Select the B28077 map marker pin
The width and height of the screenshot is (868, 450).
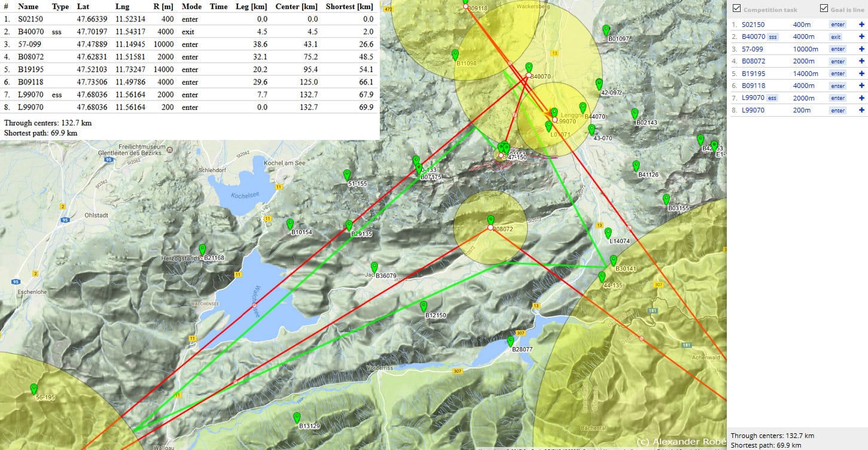(511, 342)
